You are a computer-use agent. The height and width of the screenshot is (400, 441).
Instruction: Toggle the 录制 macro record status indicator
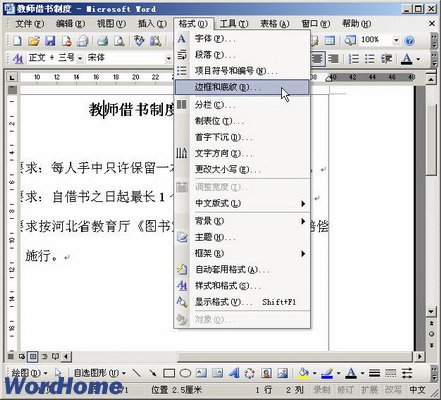click(x=322, y=390)
